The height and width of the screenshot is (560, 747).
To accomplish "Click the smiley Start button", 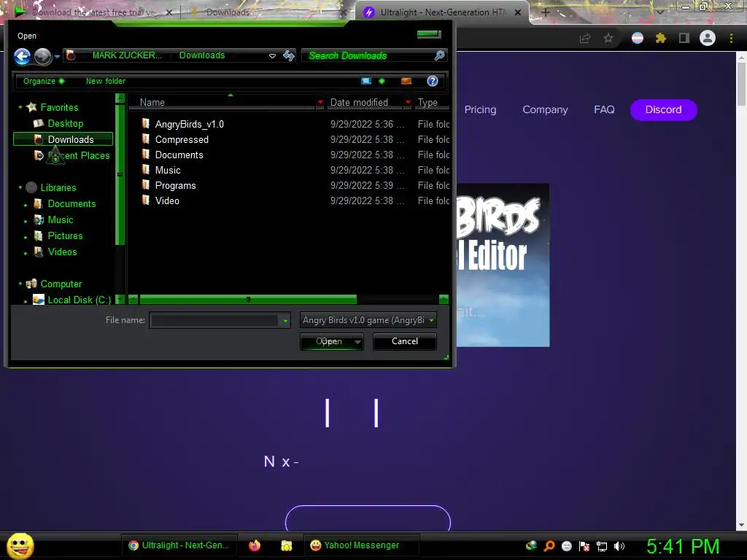I will (20, 545).
